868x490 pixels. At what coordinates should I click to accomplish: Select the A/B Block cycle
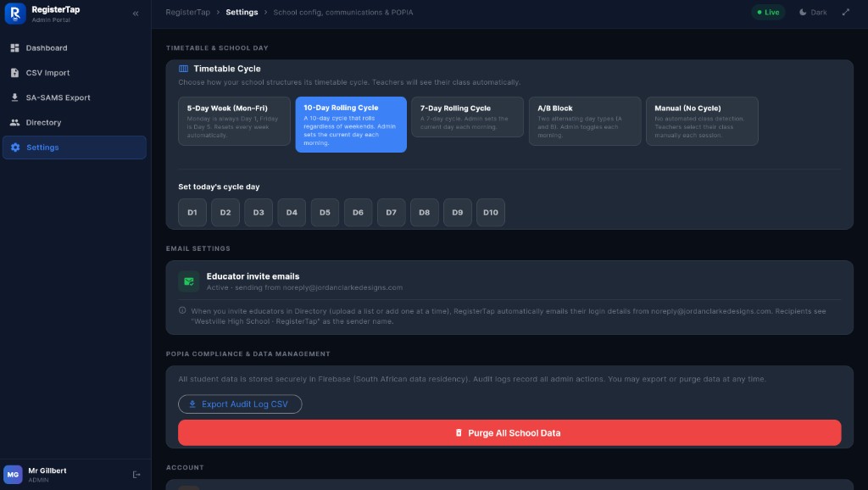tap(585, 121)
